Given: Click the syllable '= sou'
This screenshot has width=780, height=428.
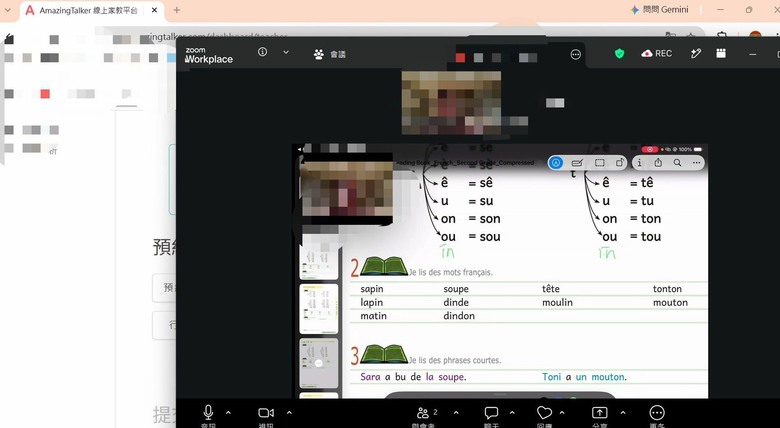Looking at the screenshot, I should click(485, 237).
